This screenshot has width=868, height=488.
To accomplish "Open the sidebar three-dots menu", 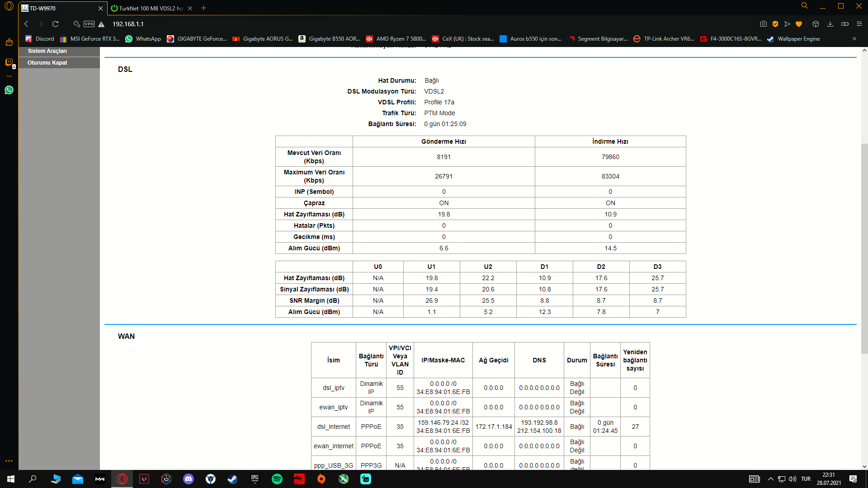I will [9, 461].
